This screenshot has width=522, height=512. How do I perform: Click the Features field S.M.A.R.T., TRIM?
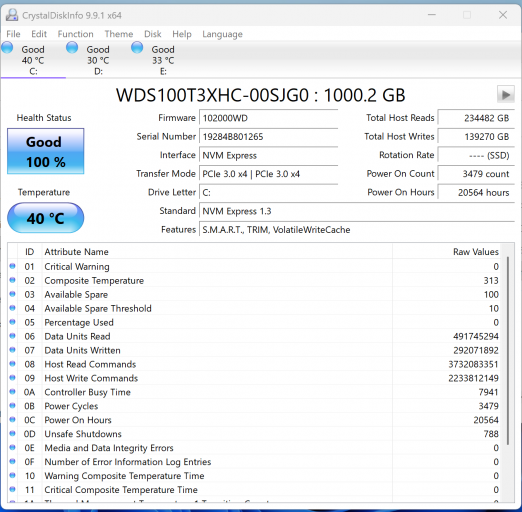point(357,230)
